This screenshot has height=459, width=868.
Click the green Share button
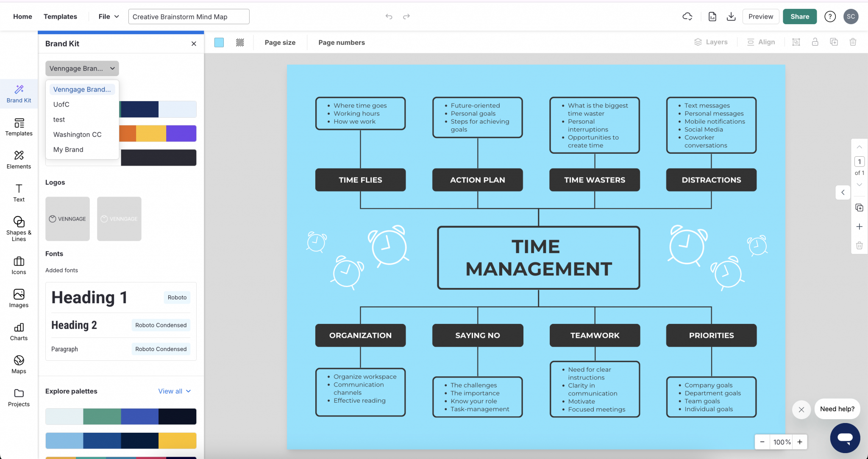pyautogui.click(x=799, y=17)
